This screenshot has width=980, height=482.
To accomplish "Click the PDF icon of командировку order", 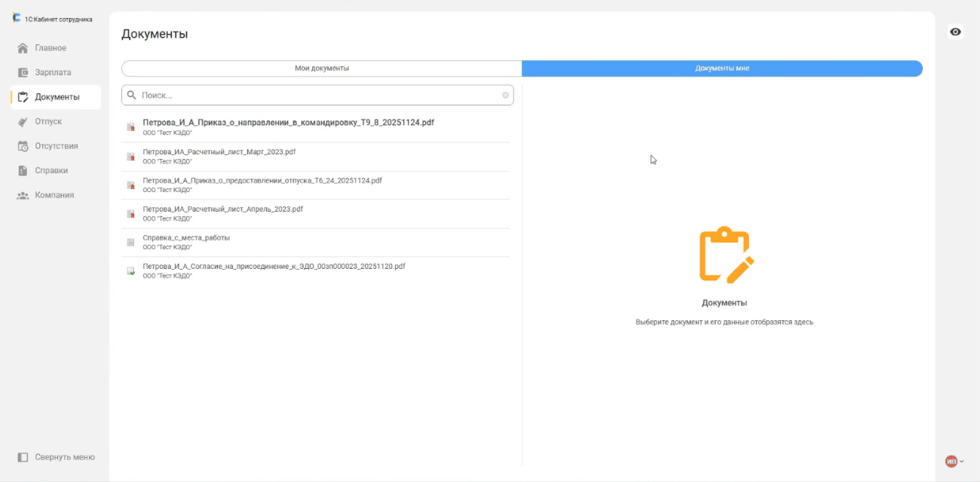I will tap(130, 127).
